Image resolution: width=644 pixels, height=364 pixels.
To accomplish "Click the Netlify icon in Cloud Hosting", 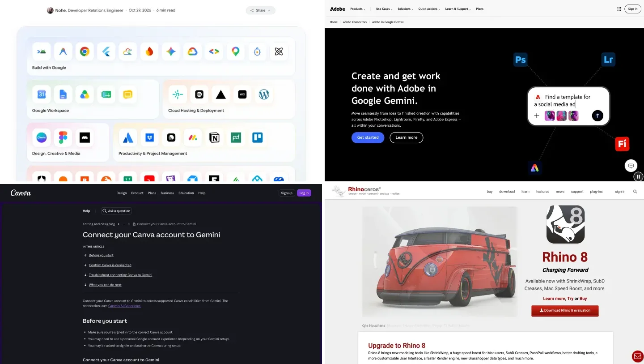I will point(178,94).
